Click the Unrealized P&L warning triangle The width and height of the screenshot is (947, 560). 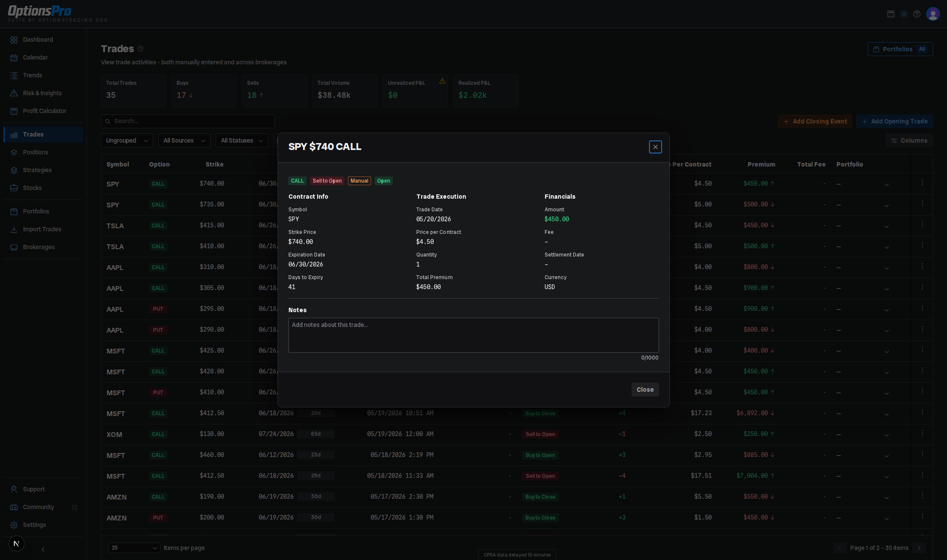click(442, 81)
